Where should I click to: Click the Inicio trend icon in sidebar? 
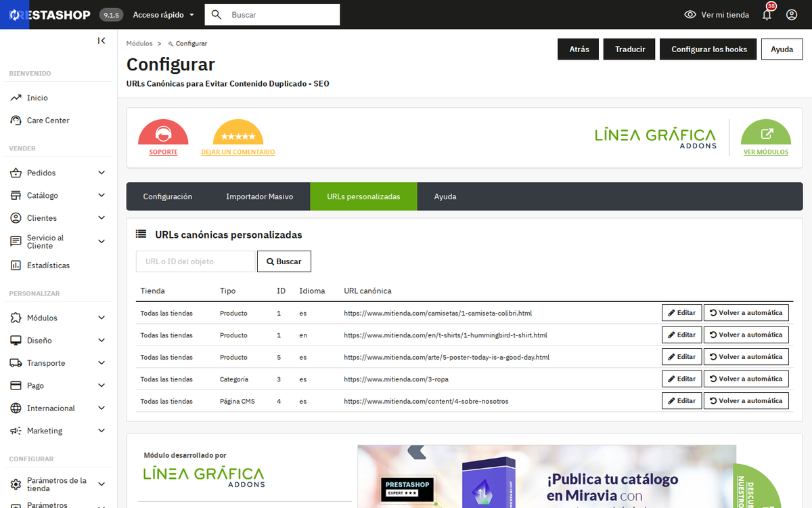(16, 98)
